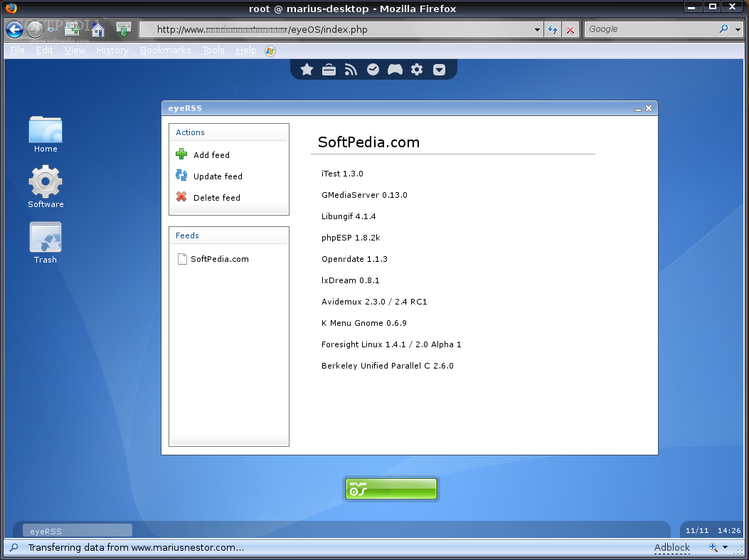Open the Avidemux 2.3.0 / 2.4 RC1 entry
This screenshot has height=560, width=749.
coord(374,302)
